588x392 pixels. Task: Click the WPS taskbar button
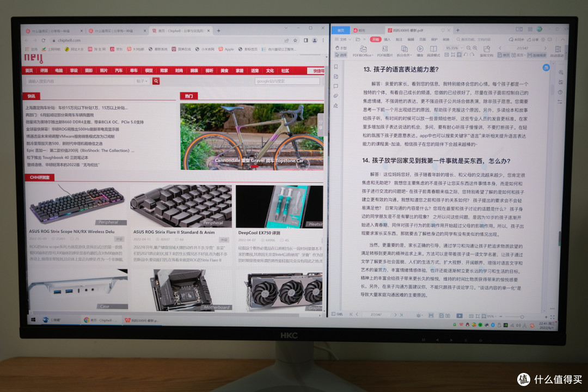point(142,320)
